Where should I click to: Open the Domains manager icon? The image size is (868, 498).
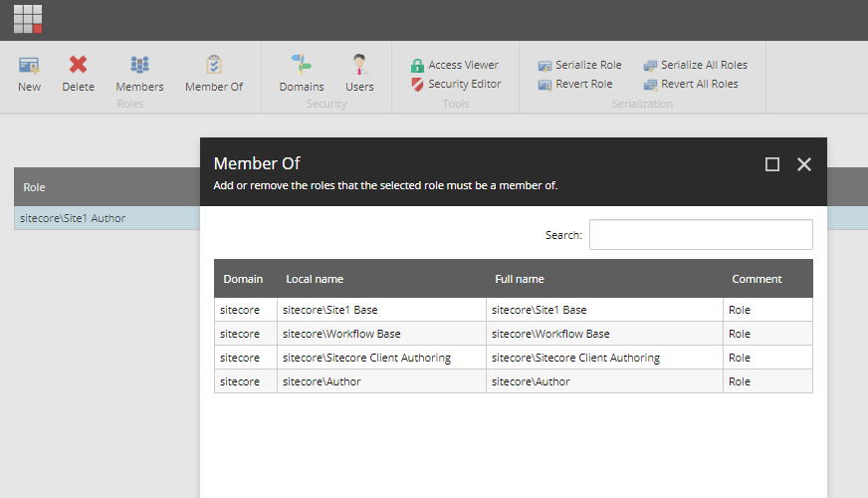coord(302,65)
